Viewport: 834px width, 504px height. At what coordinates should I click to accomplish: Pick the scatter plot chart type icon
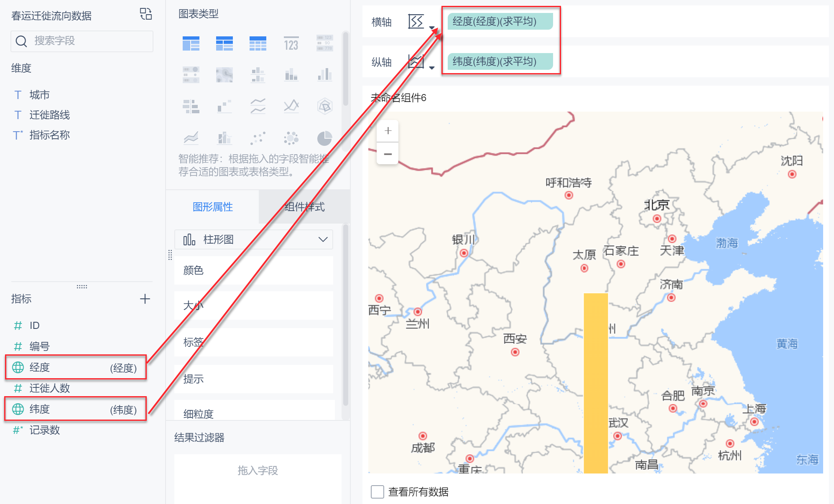[258, 138]
